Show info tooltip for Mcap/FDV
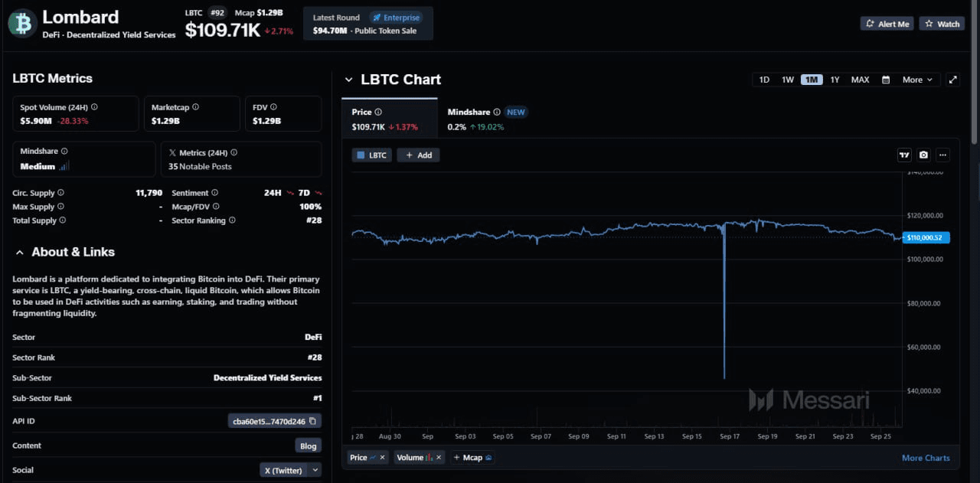 click(x=216, y=207)
